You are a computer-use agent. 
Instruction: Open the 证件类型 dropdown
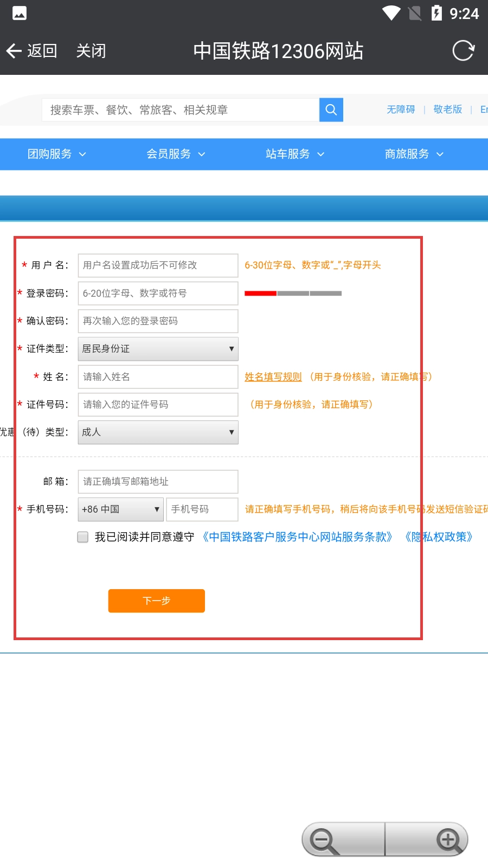pos(158,349)
